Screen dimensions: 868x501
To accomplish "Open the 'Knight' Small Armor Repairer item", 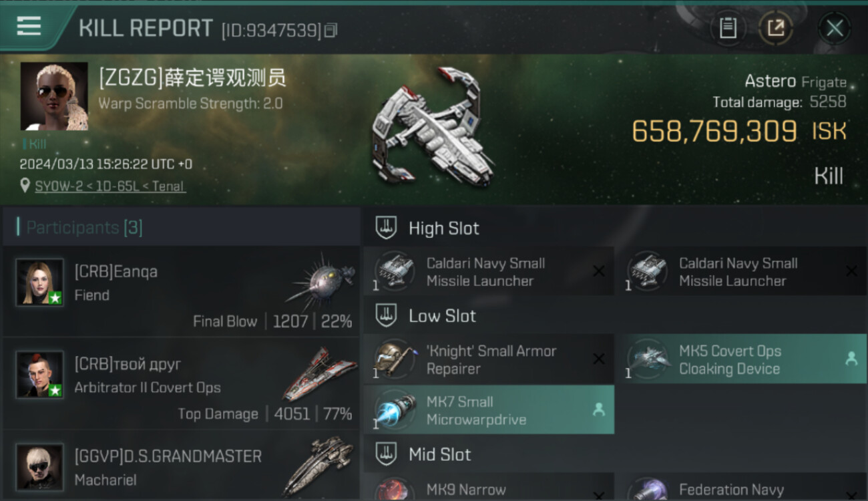I will pos(489,359).
